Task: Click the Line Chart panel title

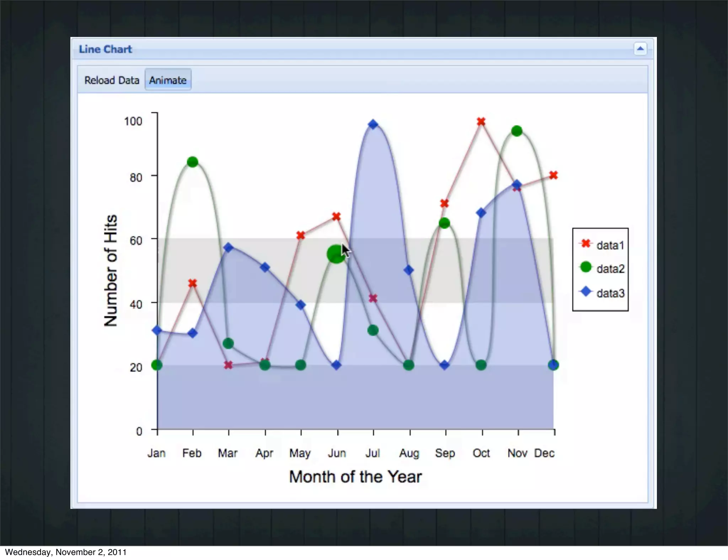Action: coord(105,49)
